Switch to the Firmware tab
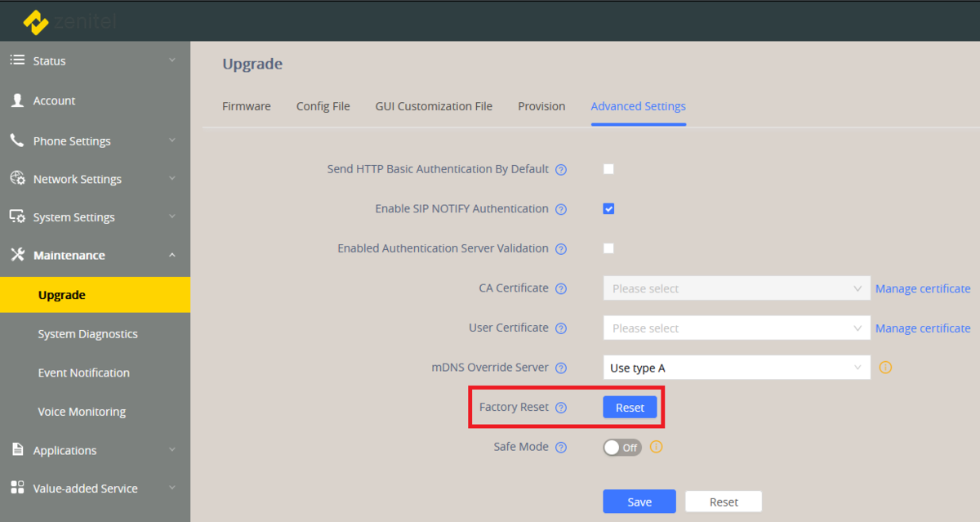This screenshot has width=980, height=522. pos(246,106)
